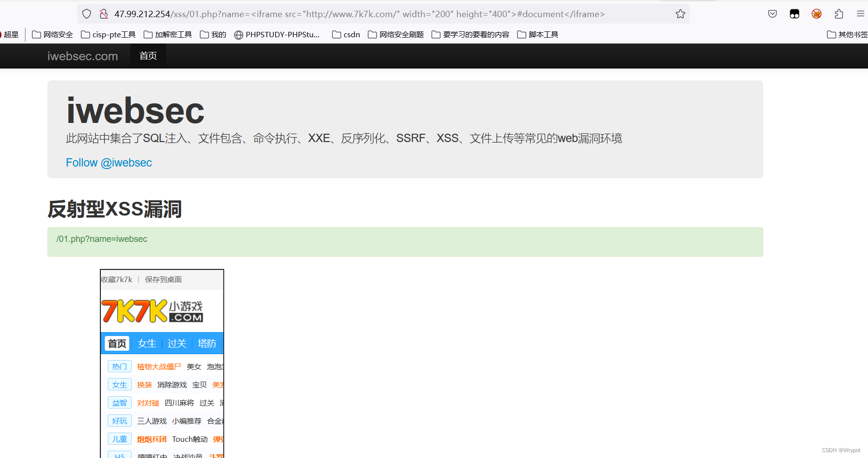Click the black goggles extension icon

click(794, 14)
